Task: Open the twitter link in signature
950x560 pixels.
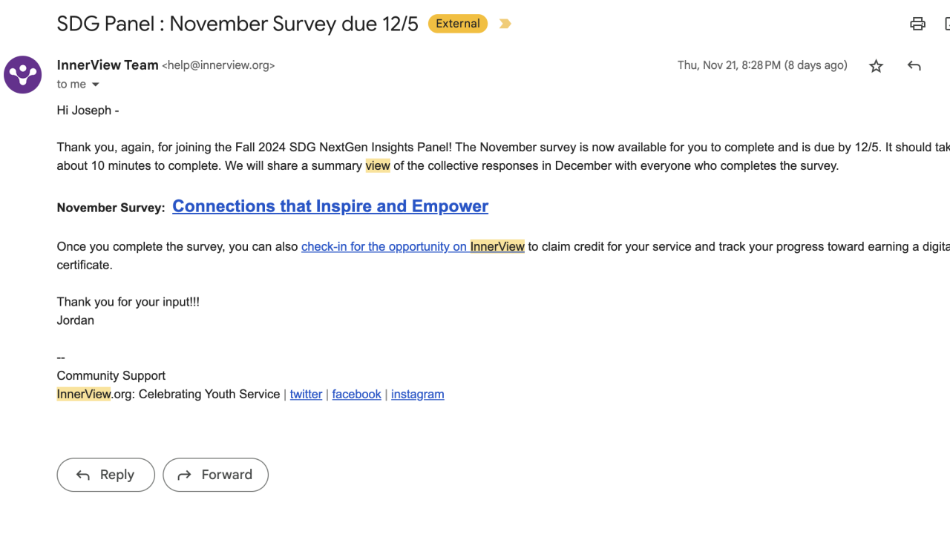Action: click(306, 394)
